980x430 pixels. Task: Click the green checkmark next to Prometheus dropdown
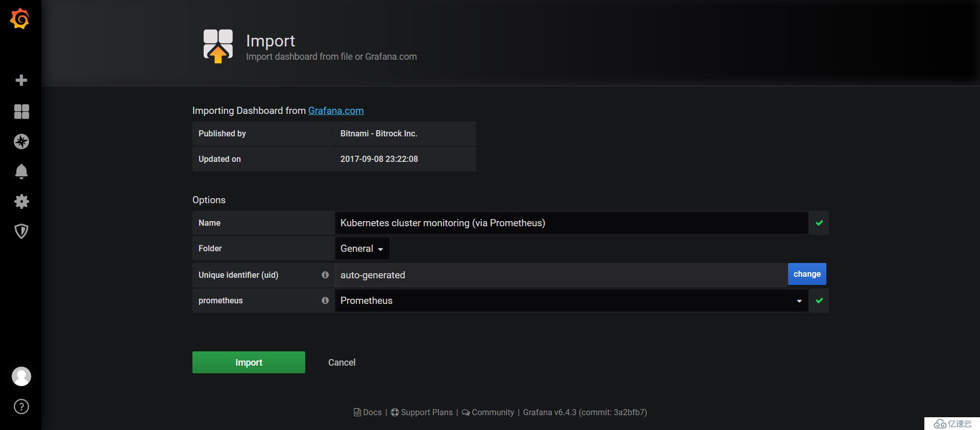(819, 300)
